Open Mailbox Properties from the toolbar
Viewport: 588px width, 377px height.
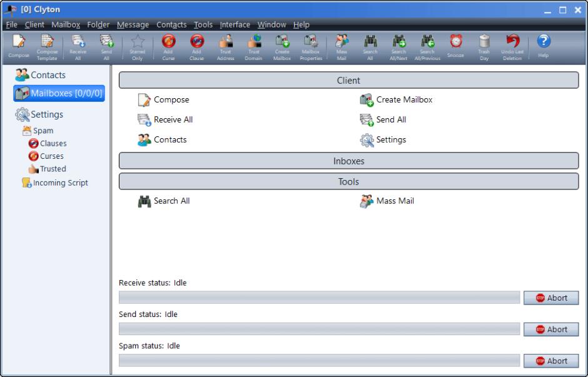pyautogui.click(x=311, y=48)
